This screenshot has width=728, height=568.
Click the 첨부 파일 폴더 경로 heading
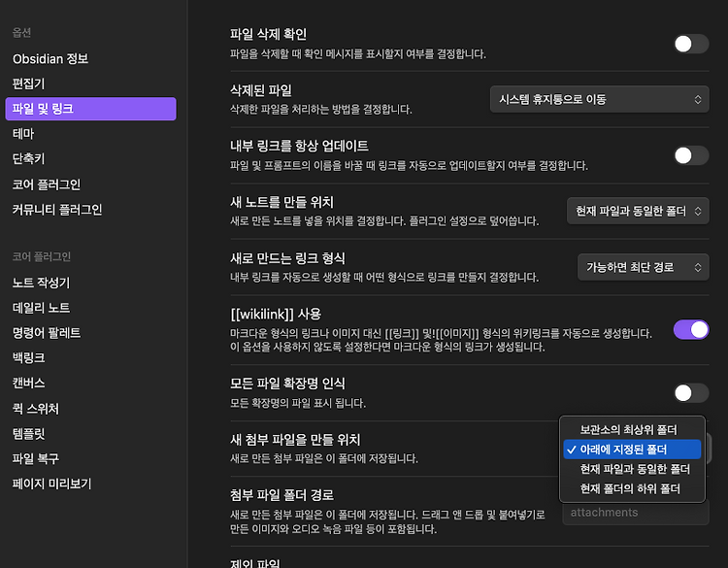tap(281, 495)
